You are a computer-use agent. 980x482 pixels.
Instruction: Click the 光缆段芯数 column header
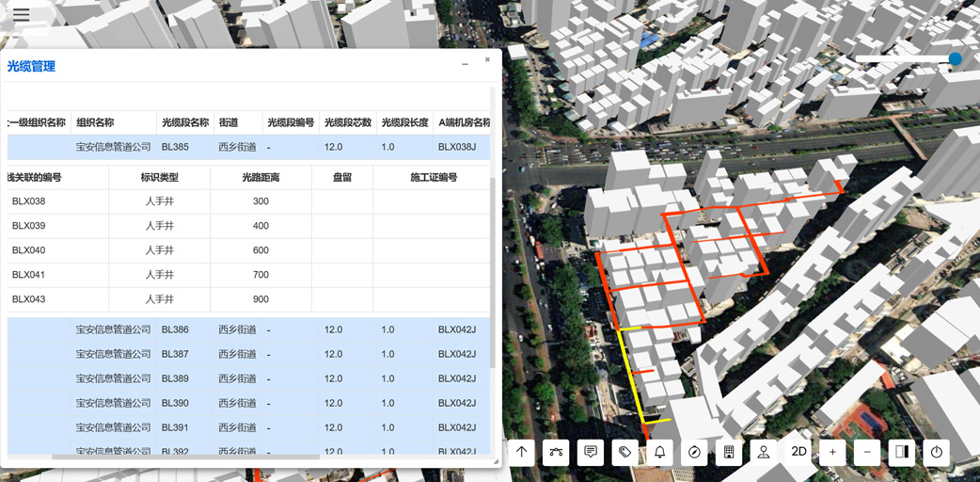(347, 122)
